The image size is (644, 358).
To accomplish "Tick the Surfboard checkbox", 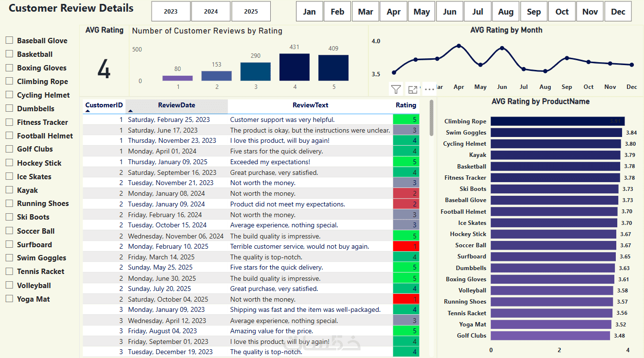I will tap(9, 244).
